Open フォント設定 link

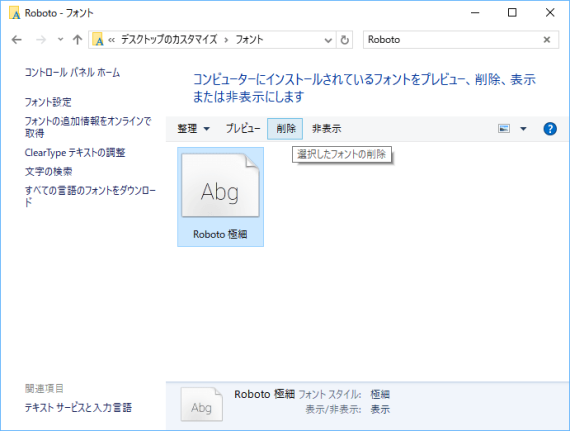click(x=48, y=102)
